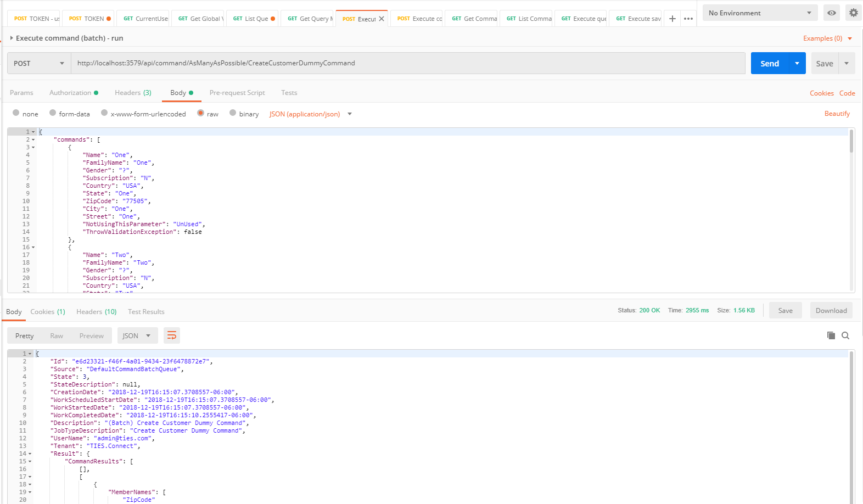The width and height of the screenshot is (863, 504).
Task: Click the three-dots tab options icon
Action: [x=688, y=19]
